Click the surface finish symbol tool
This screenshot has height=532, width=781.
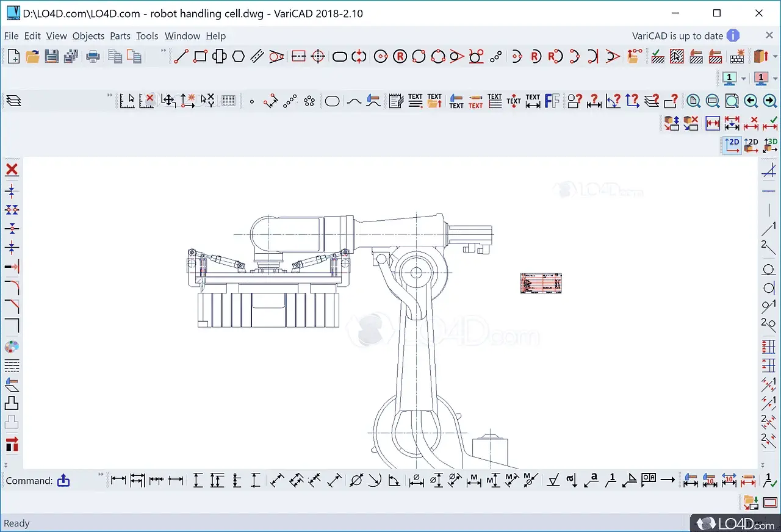pos(553,480)
